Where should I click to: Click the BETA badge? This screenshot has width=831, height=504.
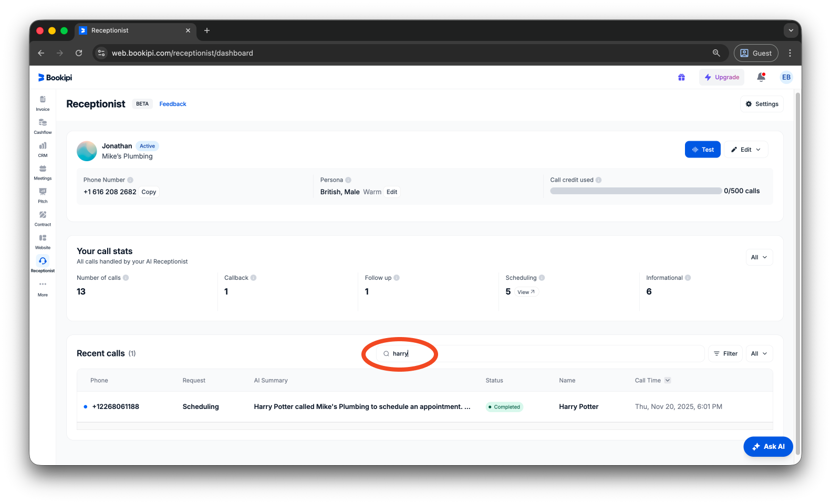coord(142,104)
